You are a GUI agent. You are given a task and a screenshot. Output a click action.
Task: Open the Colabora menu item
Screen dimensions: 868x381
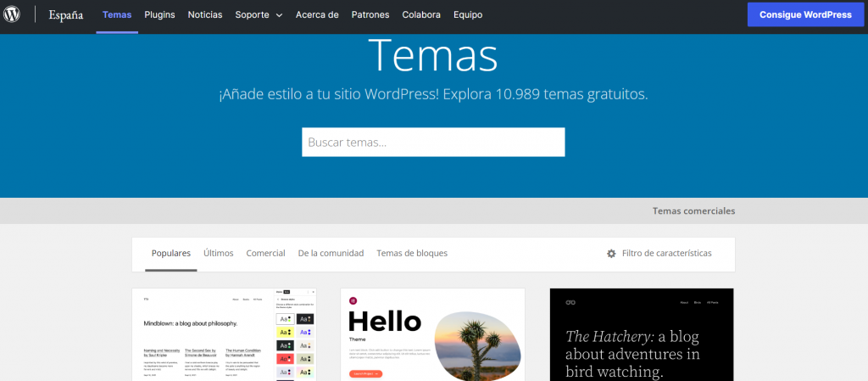tap(421, 15)
